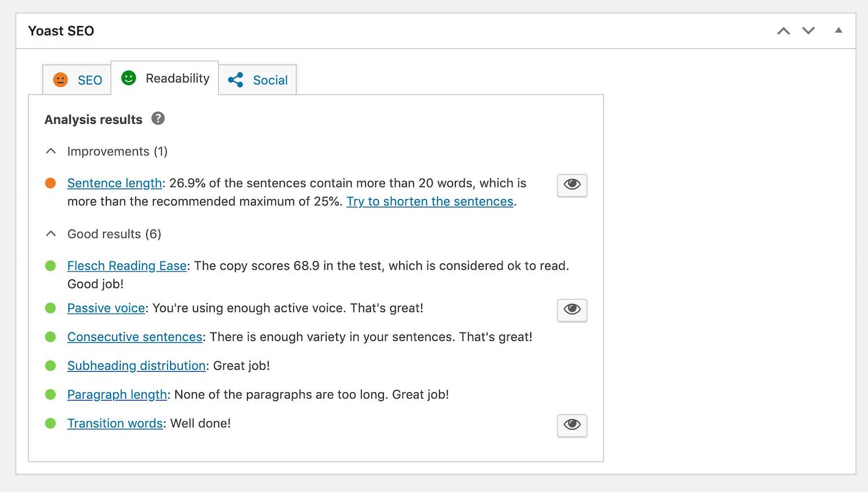Toggle highlighting for Transition words results

click(x=572, y=425)
